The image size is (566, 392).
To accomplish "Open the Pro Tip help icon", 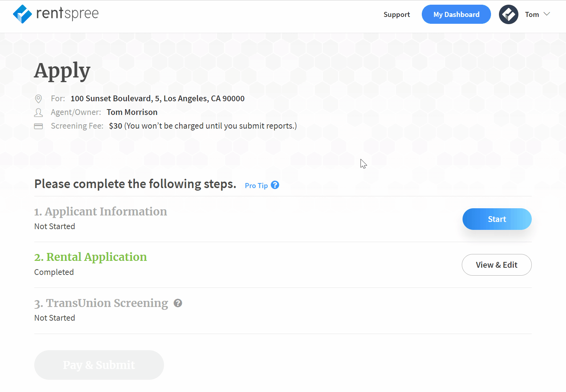I will click(x=275, y=185).
